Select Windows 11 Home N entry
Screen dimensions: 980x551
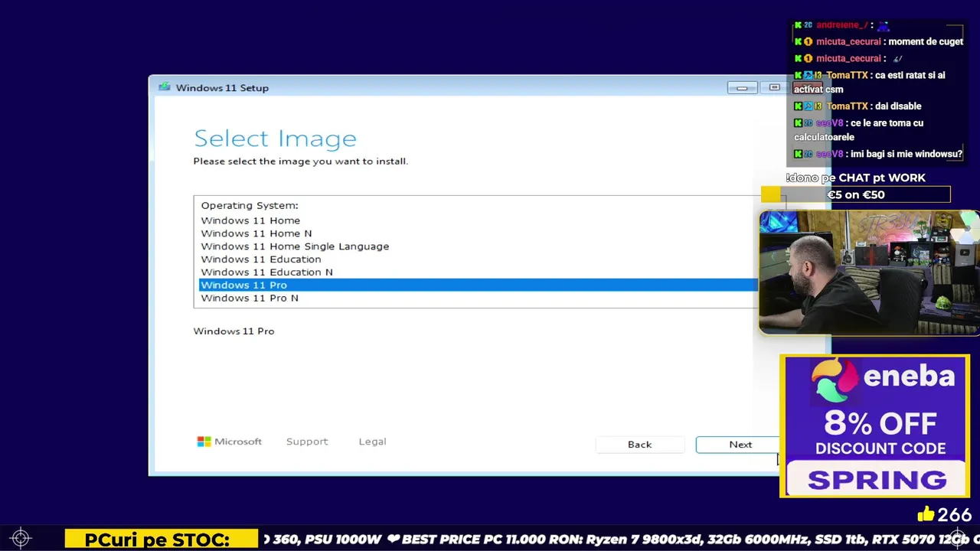(256, 233)
